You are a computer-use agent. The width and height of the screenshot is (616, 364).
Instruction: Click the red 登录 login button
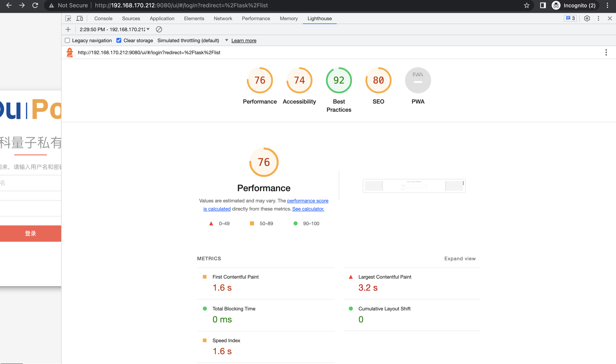click(x=30, y=234)
